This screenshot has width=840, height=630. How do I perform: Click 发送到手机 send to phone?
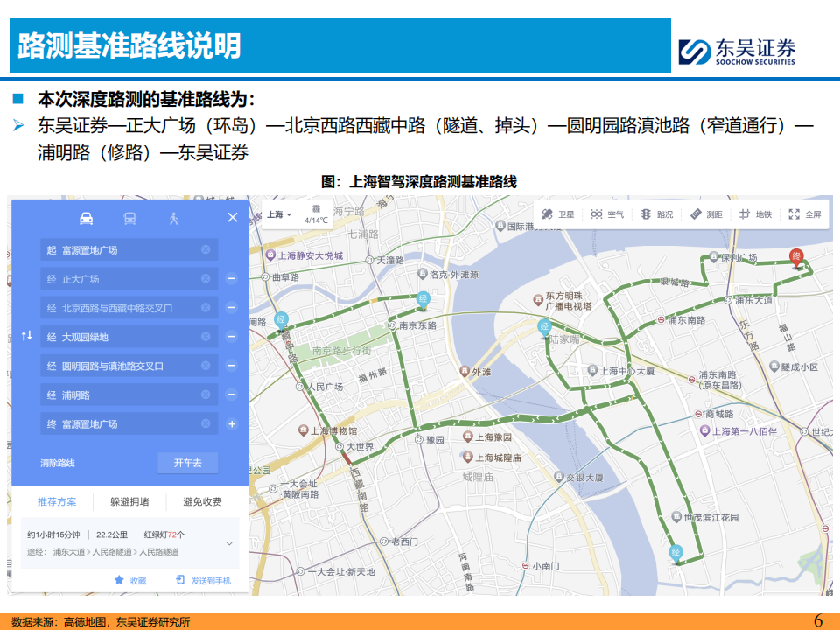coord(204,581)
